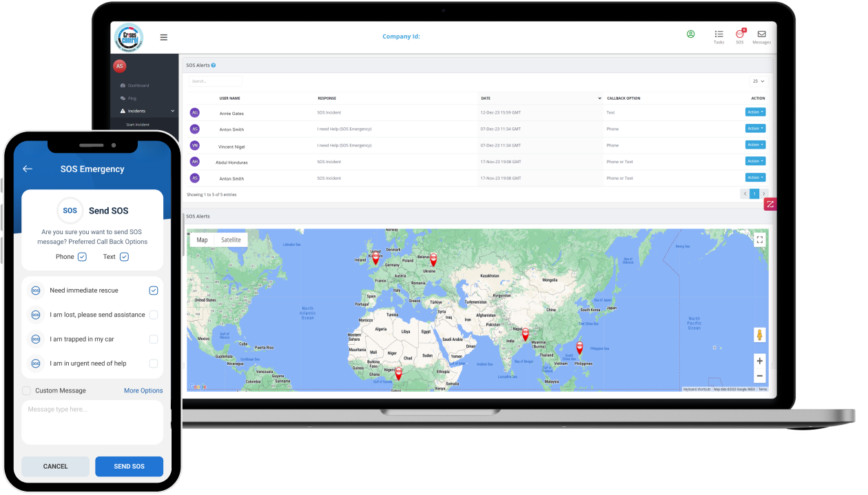This screenshot has width=868, height=495.
Task: Open Action dropdown for 12-Dec-23 15:59 row
Action: coord(755,112)
